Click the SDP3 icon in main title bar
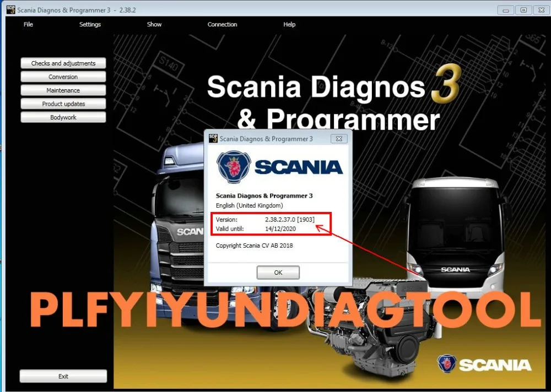This screenshot has height=392, width=551. click(x=11, y=10)
